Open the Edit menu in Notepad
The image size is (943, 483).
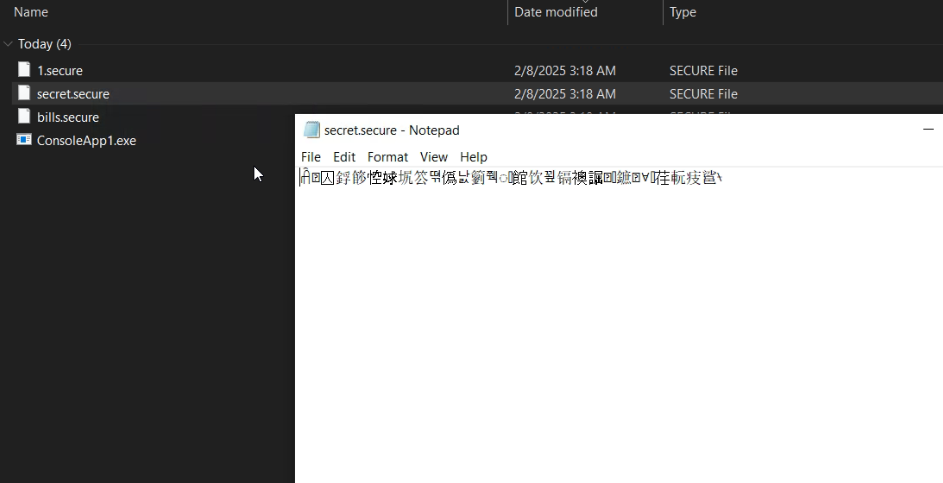(x=344, y=157)
